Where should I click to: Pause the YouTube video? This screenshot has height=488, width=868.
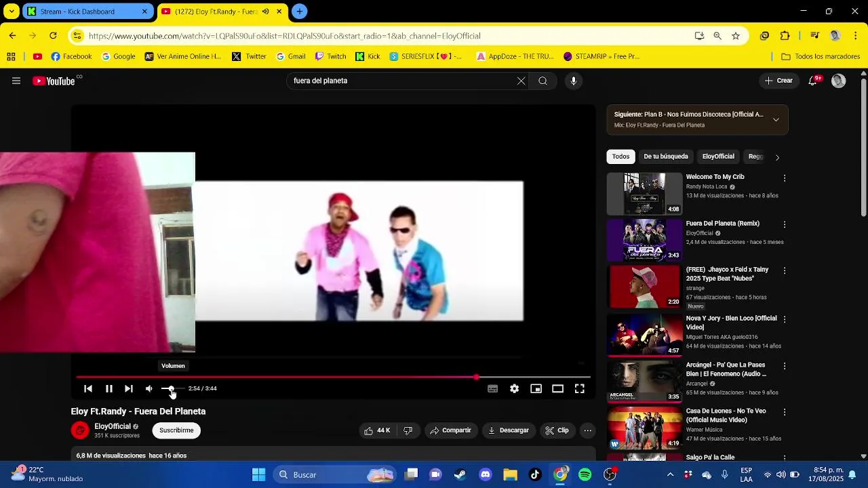[x=108, y=388]
